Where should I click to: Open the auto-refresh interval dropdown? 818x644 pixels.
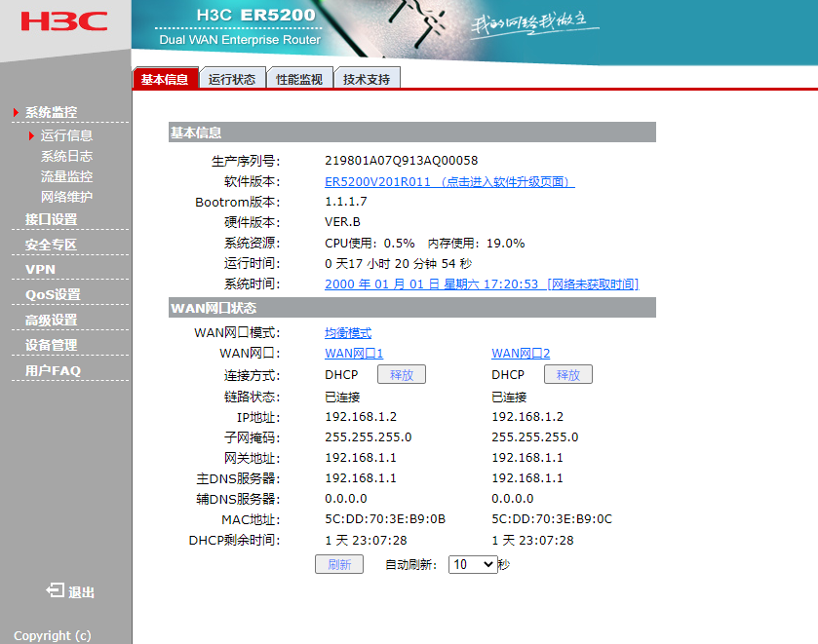(473, 564)
